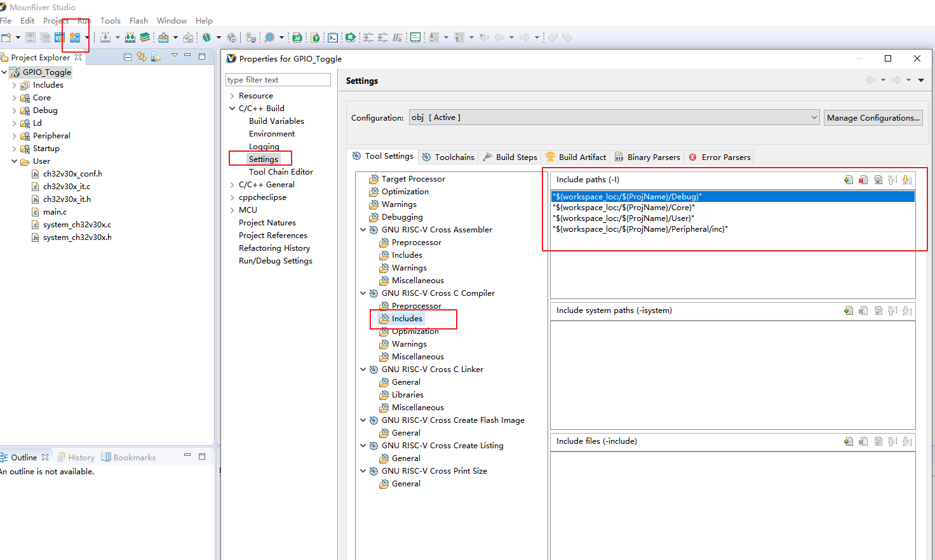This screenshot has width=935, height=560.
Task: Toggle Link with Editor in Project Explorer
Action: tap(141, 57)
